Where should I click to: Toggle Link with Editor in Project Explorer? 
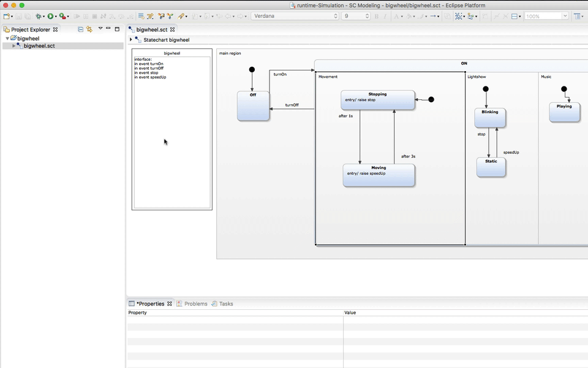tap(89, 29)
